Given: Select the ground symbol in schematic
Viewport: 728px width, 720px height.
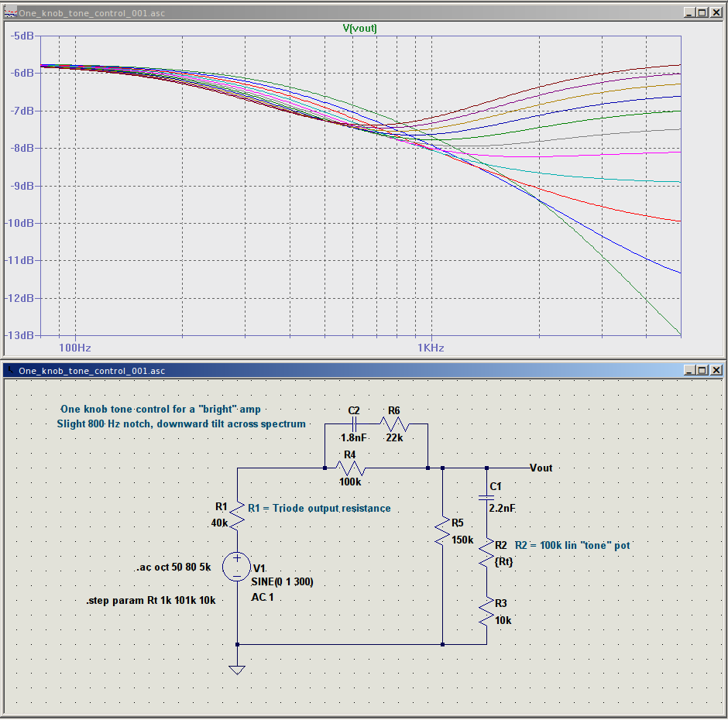Looking at the screenshot, I should (237, 670).
